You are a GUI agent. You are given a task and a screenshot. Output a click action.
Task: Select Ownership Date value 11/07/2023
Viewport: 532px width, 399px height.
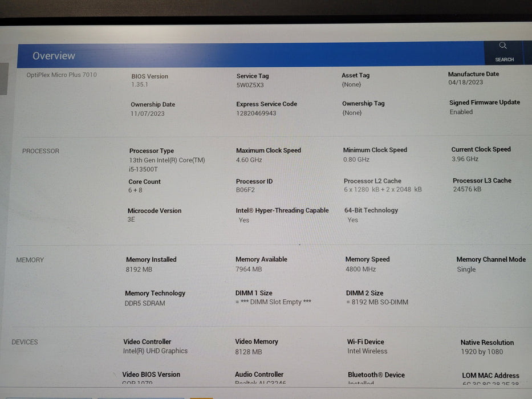(148, 113)
